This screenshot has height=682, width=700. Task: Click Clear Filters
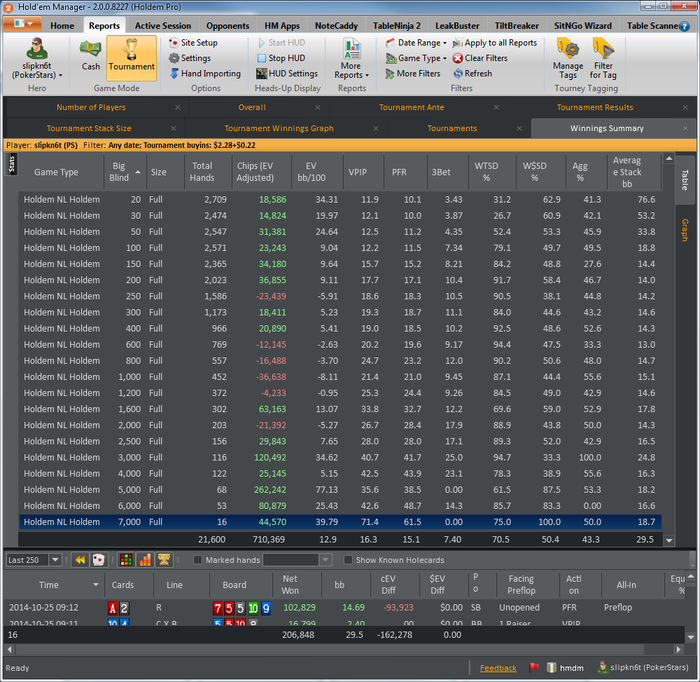coord(480,58)
